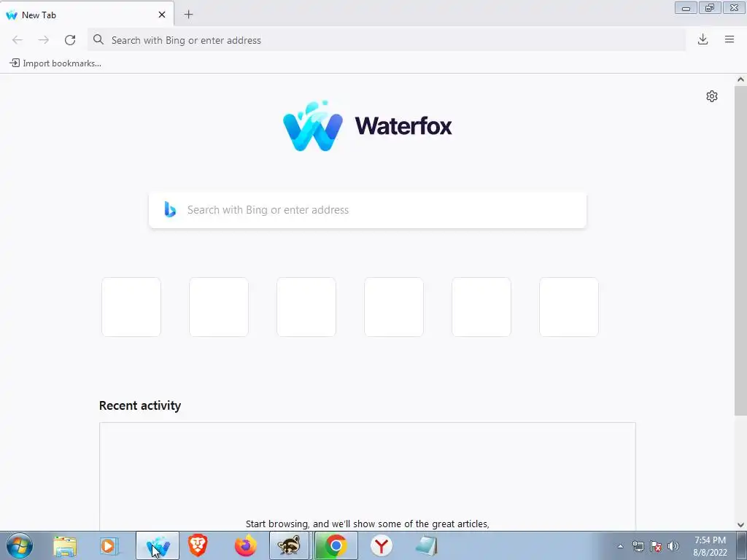Image resolution: width=747 pixels, height=560 pixels.
Task: Click the scrollbar up arrow
Action: coord(740,79)
